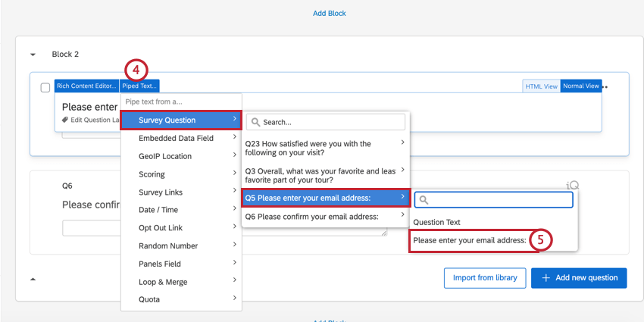Select GeoIP Location option
The height and width of the screenshot is (322, 644).
pos(180,156)
